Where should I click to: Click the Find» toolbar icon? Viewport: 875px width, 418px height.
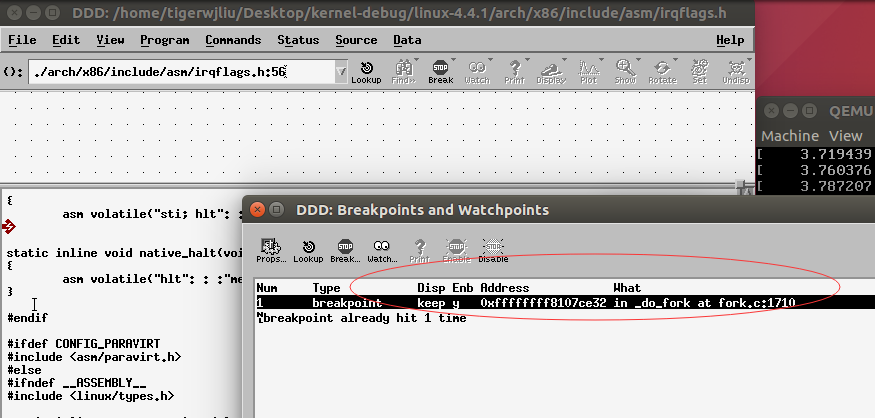(x=403, y=72)
